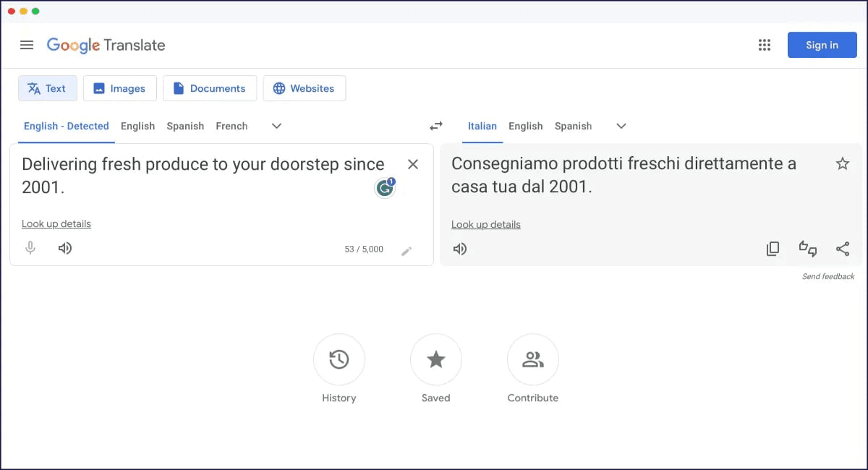Sign in to Google
Image resolution: width=868 pixels, height=470 pixels.
point(822,44)
